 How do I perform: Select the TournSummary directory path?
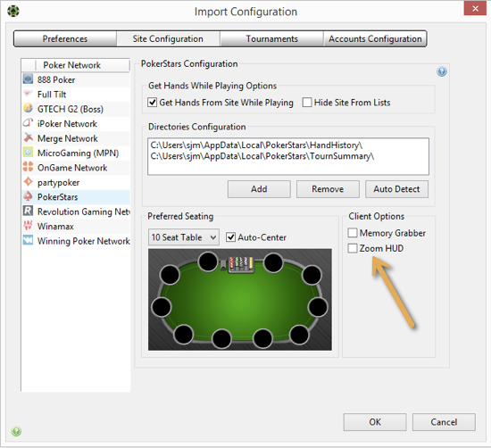tap(262, 156)
